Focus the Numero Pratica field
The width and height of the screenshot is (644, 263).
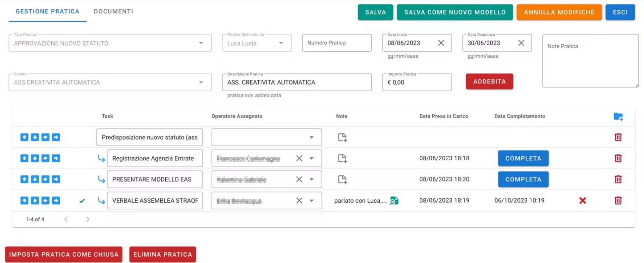(x=337, y=43)
